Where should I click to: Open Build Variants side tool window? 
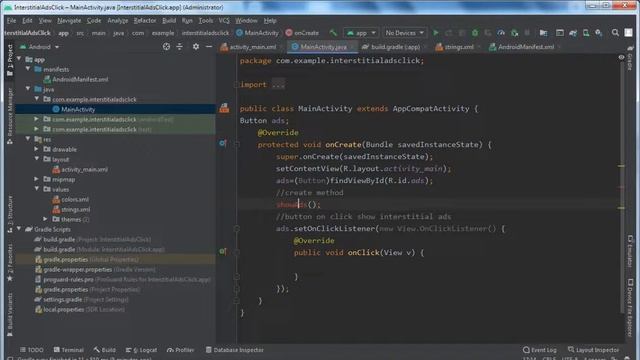click(10, 314)
